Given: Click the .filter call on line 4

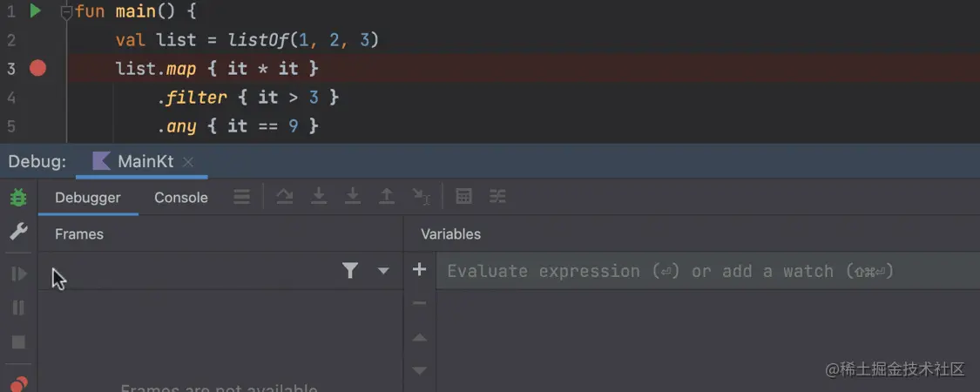Looking at the screenshot, I should (x=193, y=97).
